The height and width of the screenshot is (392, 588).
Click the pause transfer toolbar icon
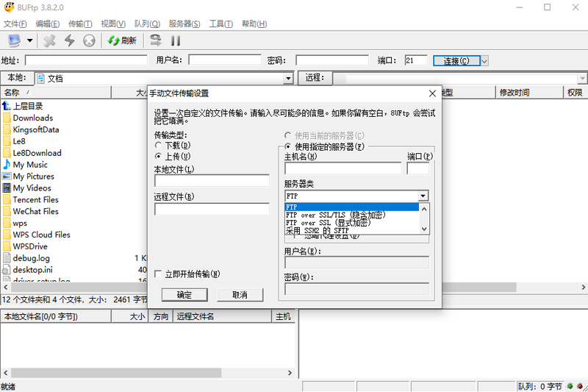coord(176,40)
